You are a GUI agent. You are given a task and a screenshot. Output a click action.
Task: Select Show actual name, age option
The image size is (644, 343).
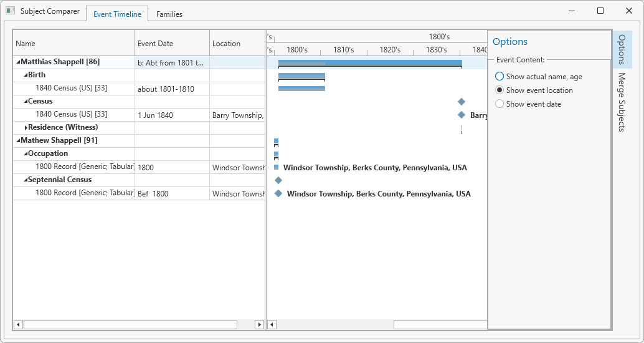click(x=500, y=77)
